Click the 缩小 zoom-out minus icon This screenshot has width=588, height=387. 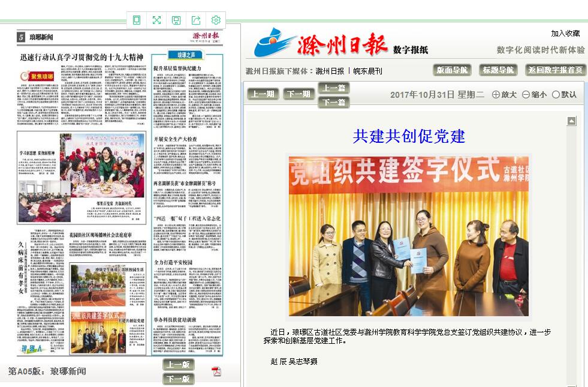pyautogui.click(x=526, y=95)
